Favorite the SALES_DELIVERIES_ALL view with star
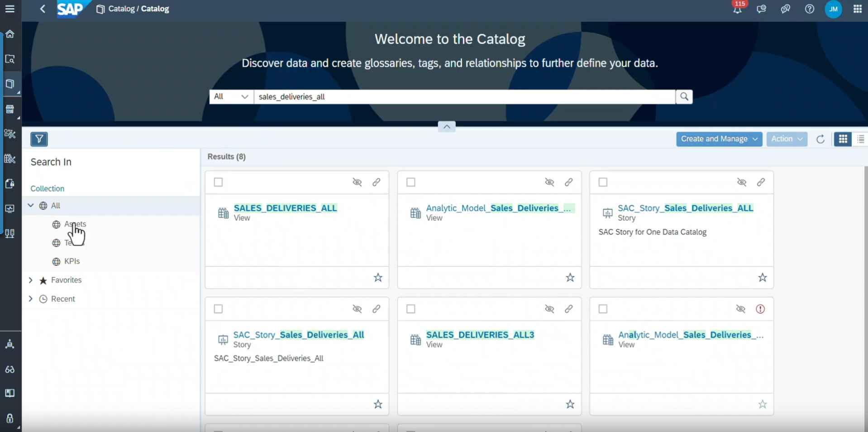Viewport: 868px width, 432px height. click(x=378, y=278)
